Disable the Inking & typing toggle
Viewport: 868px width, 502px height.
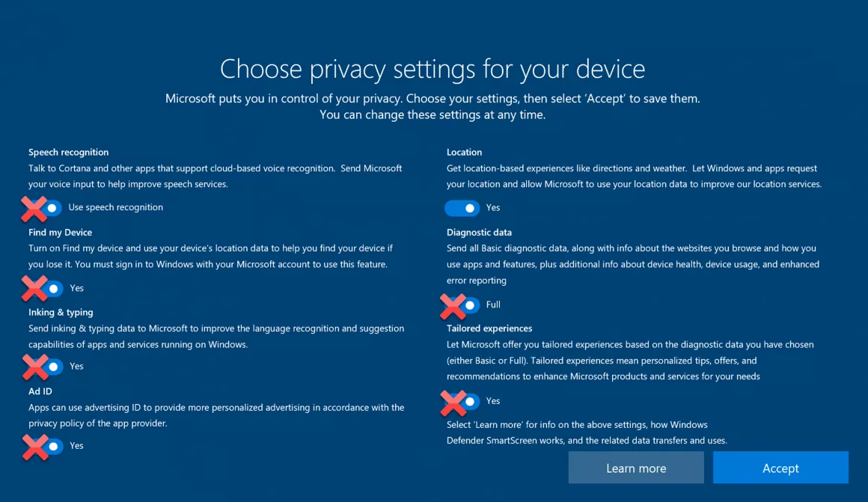[x=44, y=367]
